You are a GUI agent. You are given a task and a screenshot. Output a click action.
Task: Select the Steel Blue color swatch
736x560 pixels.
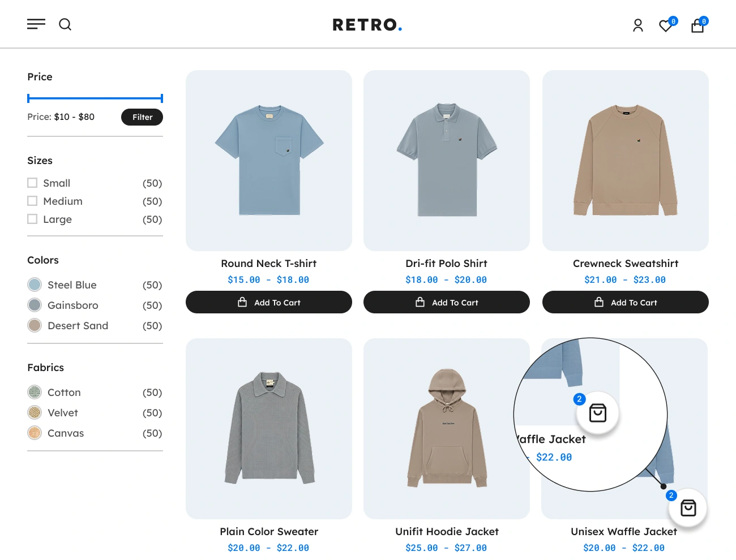pyautogui.click(x=35, y=285)
